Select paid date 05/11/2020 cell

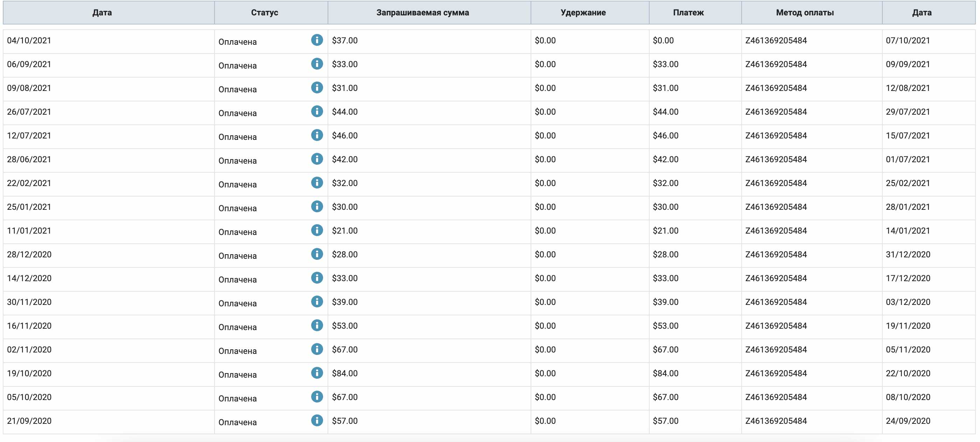click(x=929, y=350)
